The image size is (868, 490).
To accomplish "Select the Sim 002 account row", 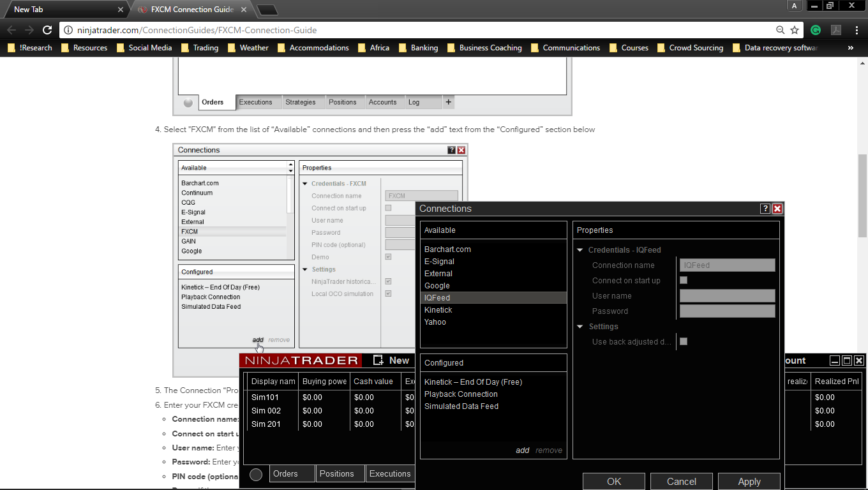I will [331, 411].
